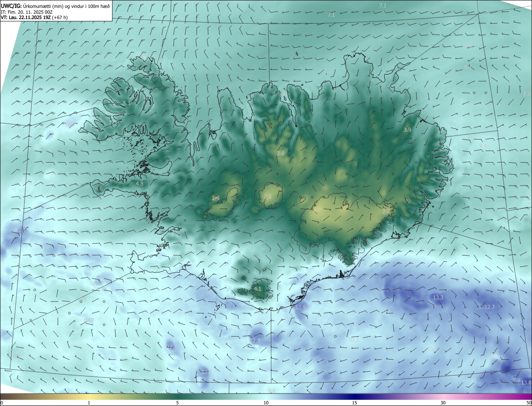This screenshot has width=532, height=406.
Task: Click the 3.9 value in east Iceland
Action: 407,130
